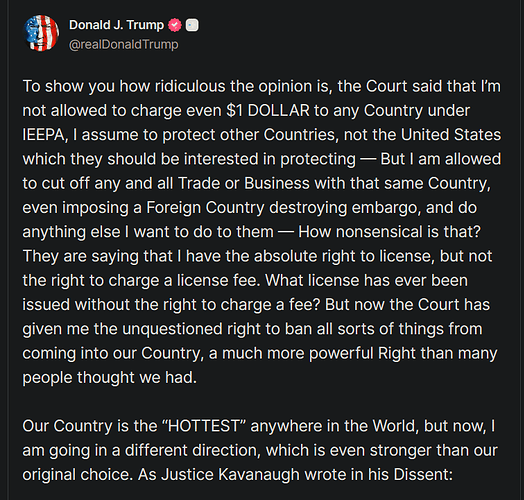Click "people thought we had." text line
Image resolution: width=524 pixels, height=500 pixels.
[x=110, y=378]
